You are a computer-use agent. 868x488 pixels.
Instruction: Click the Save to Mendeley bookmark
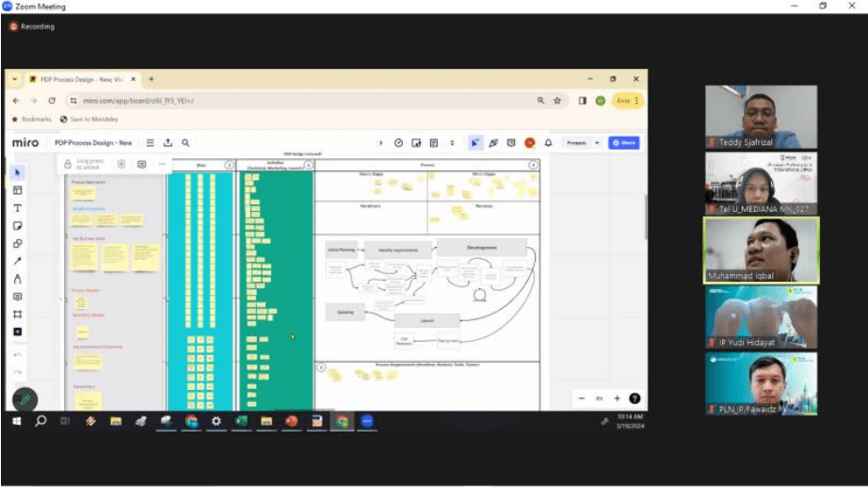click(x=87, y=120)
